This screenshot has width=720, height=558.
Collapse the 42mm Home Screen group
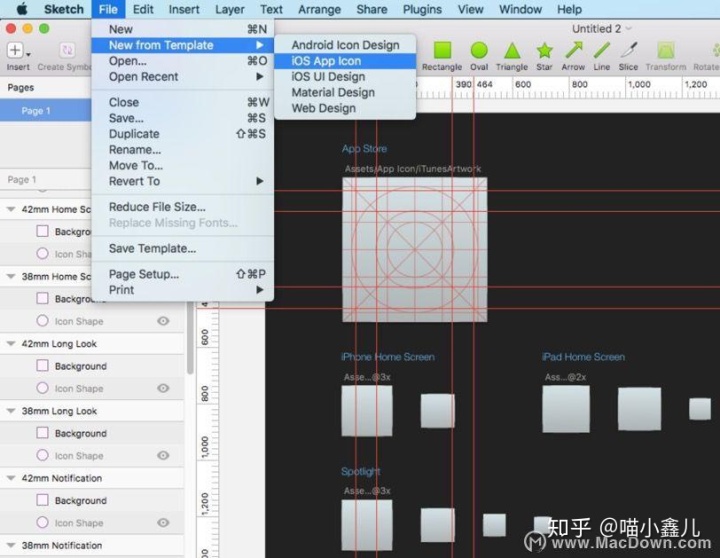tap(11, 209)
